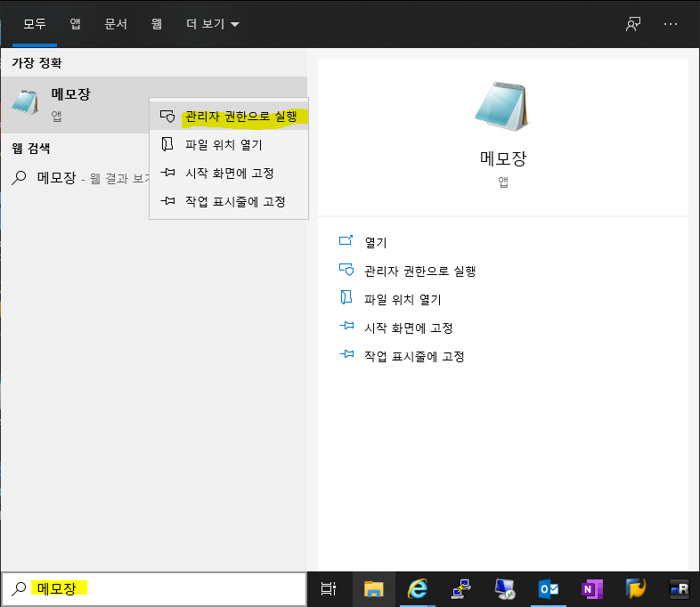700x607 pixels.
Task: Click the taskbar search box with 메모장
Action: (154, 588)
